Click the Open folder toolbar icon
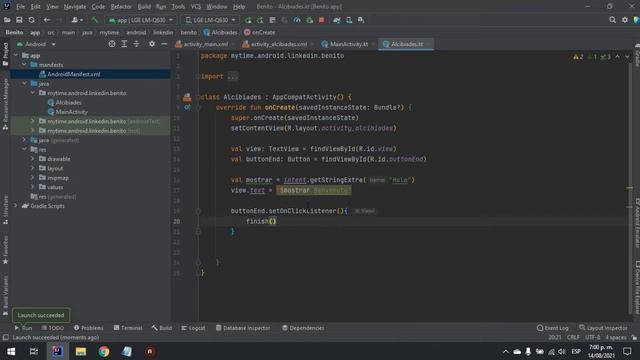This screenshot has width=640, height=360. [x=7, y=20]
